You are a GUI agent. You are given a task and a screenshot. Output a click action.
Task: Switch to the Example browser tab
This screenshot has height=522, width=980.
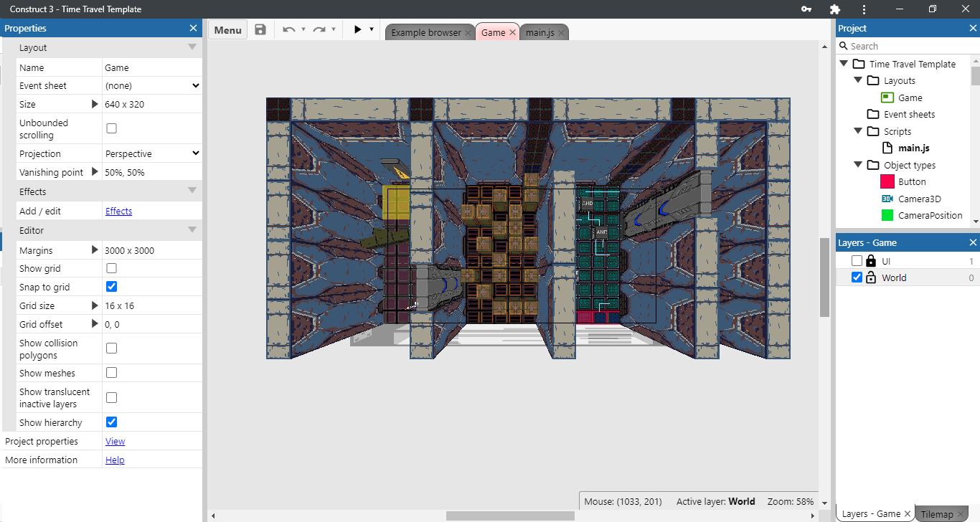425,33
